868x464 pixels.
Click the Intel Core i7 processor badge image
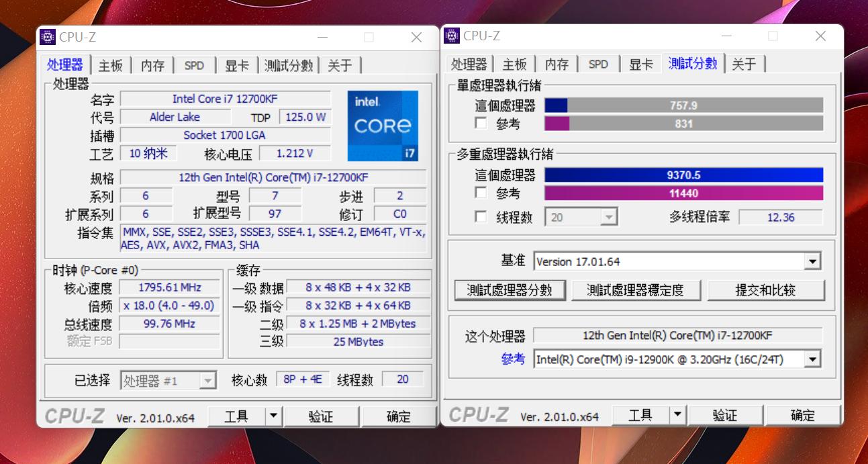(x=383, y=126)
